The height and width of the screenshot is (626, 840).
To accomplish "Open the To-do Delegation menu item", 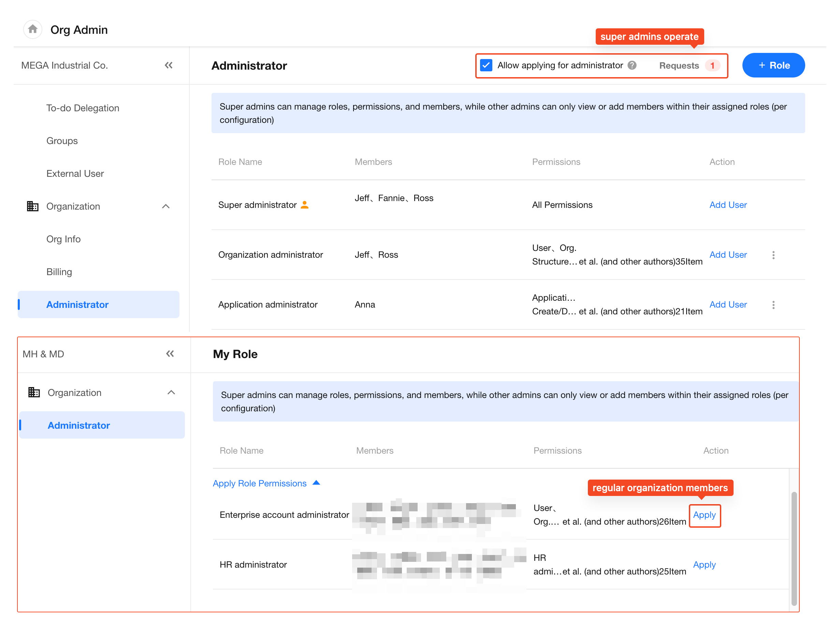I will point(83,108).
